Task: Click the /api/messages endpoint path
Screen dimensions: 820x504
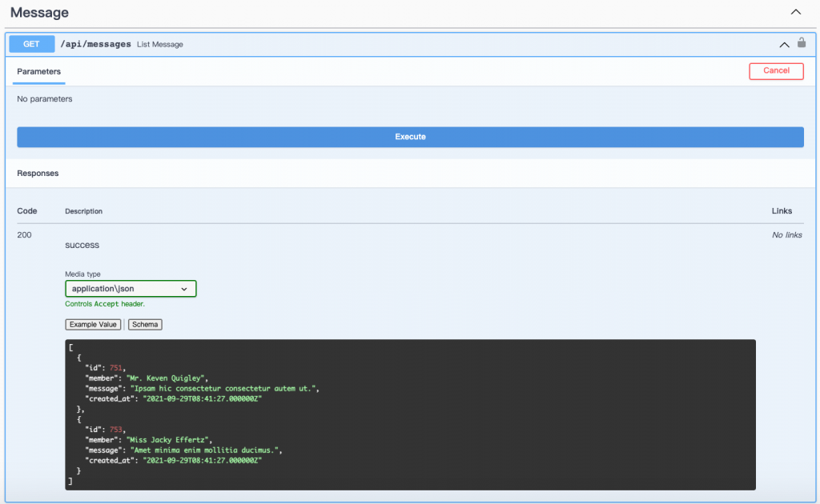Action: tap(96, 44)
